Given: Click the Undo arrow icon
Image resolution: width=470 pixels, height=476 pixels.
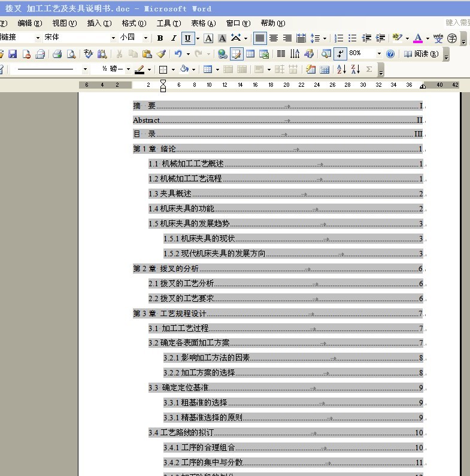Looking at the screenshot, I should (178, 54).
